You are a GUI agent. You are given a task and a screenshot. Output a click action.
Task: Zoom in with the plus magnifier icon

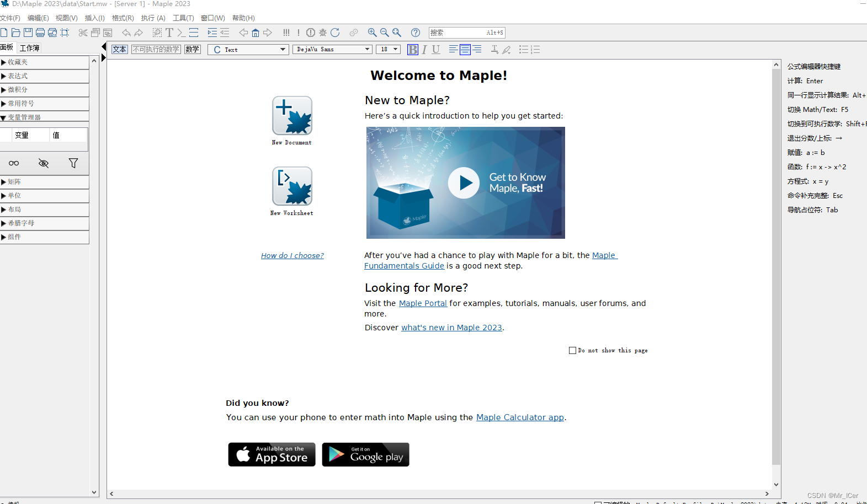373,33
